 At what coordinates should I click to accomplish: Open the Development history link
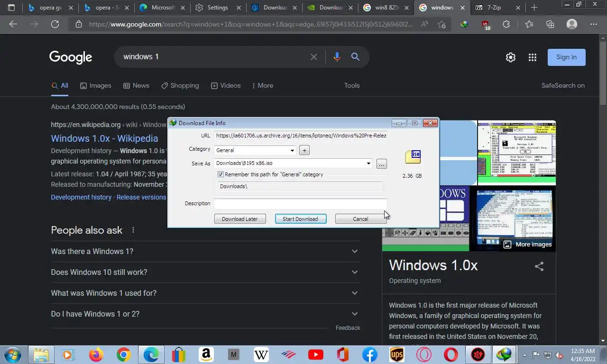(81, 197)
